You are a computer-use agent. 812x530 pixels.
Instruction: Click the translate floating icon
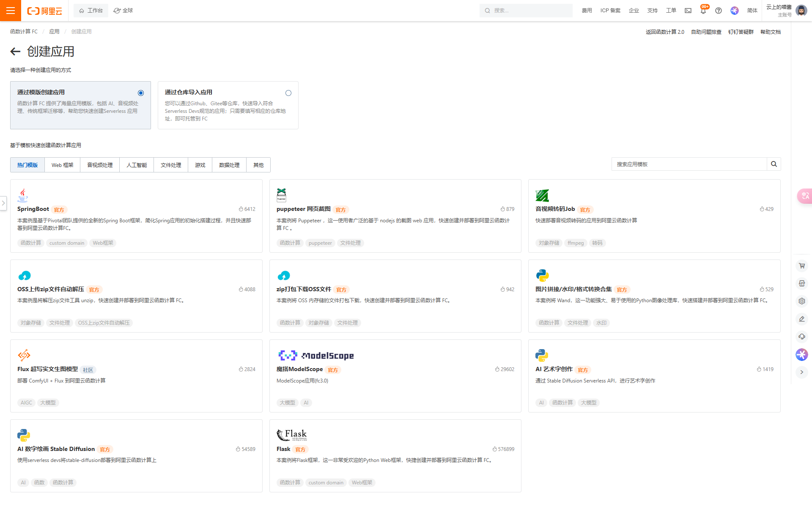pos(804,196)
